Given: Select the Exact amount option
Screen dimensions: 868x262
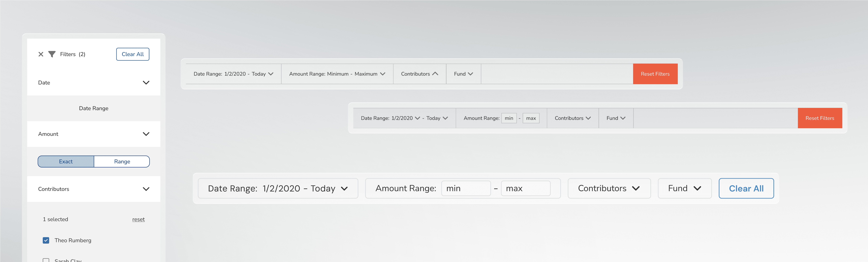Looking at the screenshot, I should [66, 161].
